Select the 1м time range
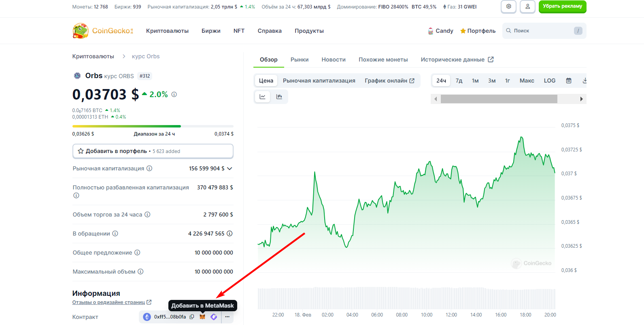Image resolution: width=644 pixels, height=325 pixels. [475, 81]
